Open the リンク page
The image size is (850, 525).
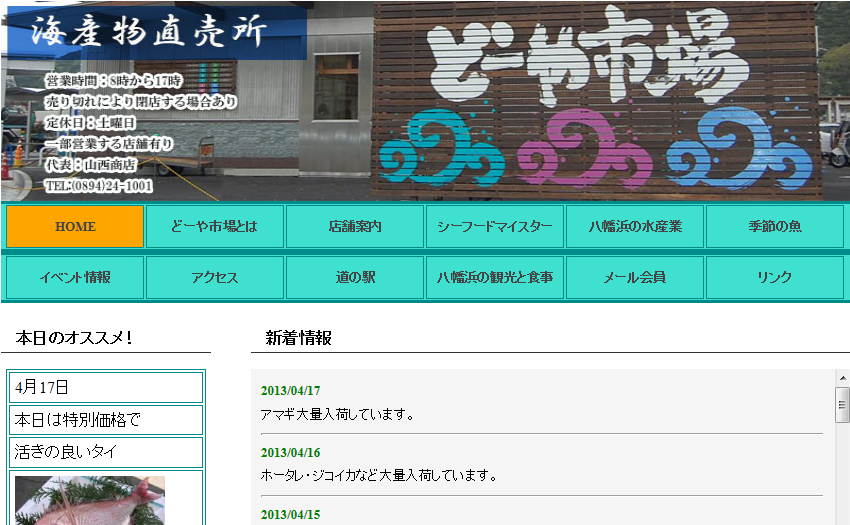pos(774,278)
